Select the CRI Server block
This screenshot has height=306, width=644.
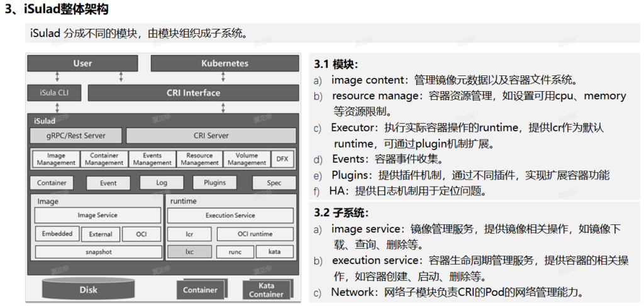[211, 135]
